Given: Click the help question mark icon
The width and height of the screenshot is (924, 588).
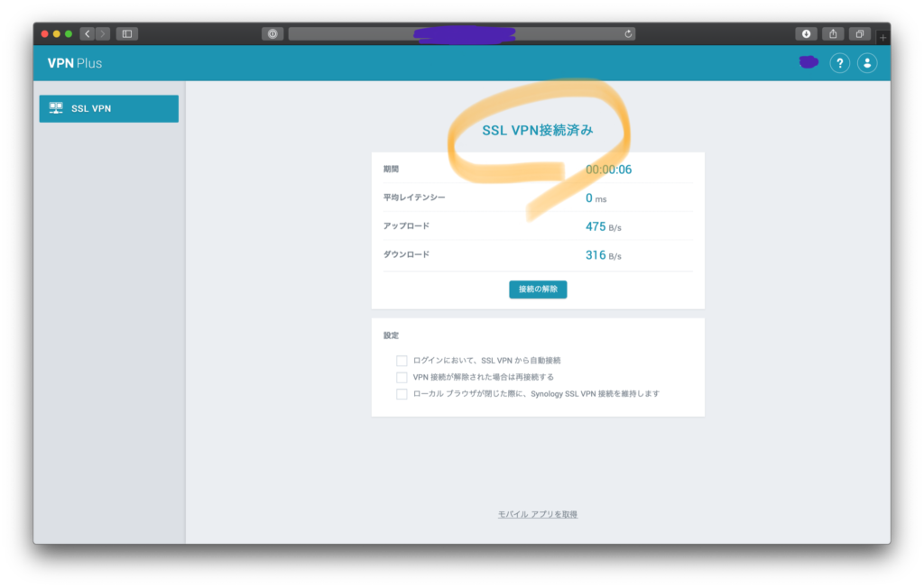Looking at the screenshot, I should click(839, 63).
